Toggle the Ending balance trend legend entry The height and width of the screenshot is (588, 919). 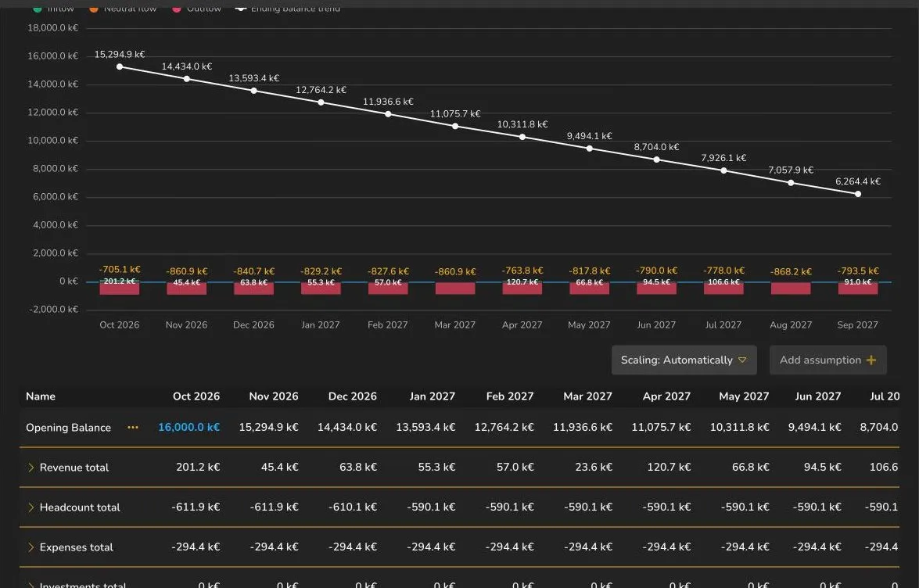[287, 8]
